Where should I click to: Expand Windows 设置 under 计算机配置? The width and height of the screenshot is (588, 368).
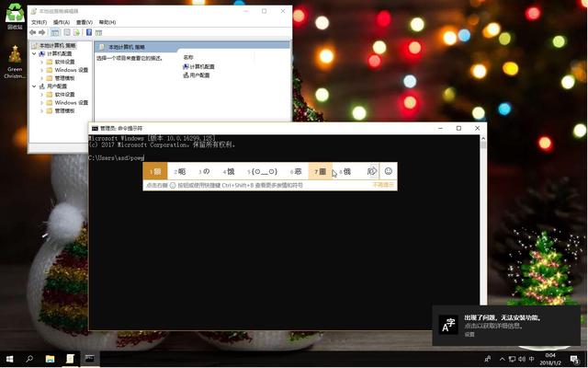pos(41,70)
